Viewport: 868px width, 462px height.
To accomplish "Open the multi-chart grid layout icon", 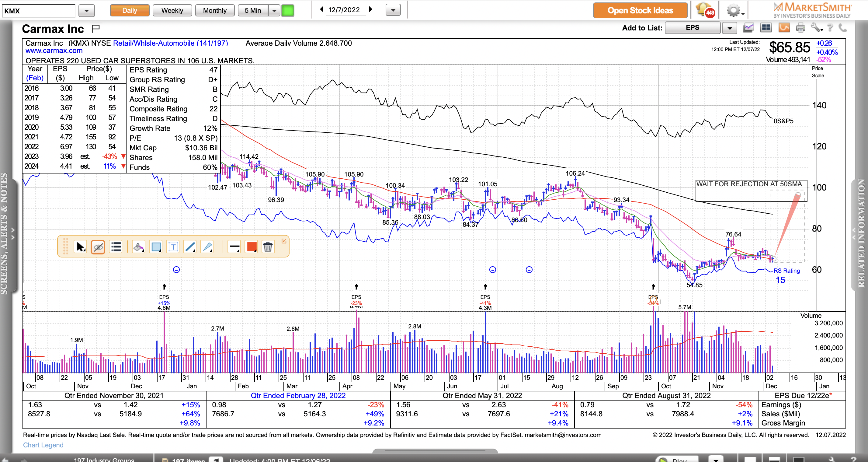I will [766, 28].
